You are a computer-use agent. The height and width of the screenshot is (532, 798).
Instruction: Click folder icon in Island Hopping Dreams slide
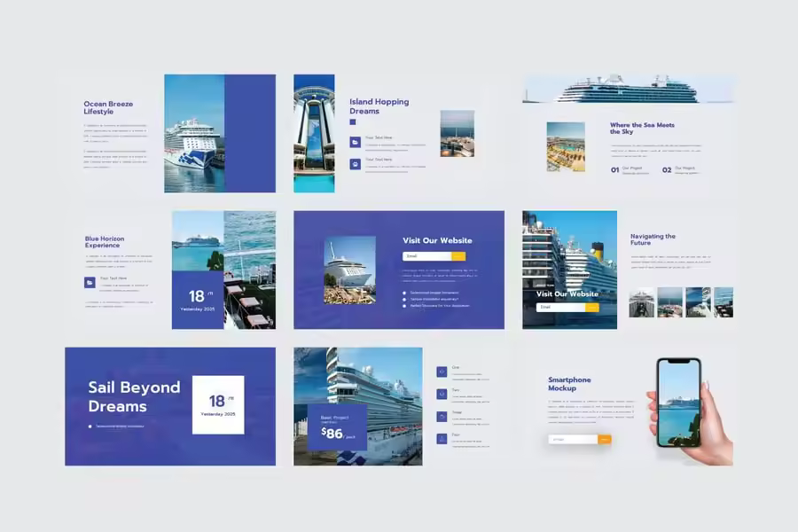coord(355,142)
